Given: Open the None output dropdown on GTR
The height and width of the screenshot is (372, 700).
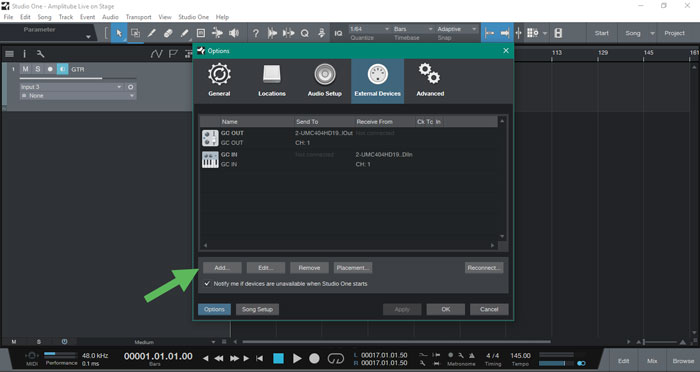Looking at the screenshot, I should pos(78,96).
